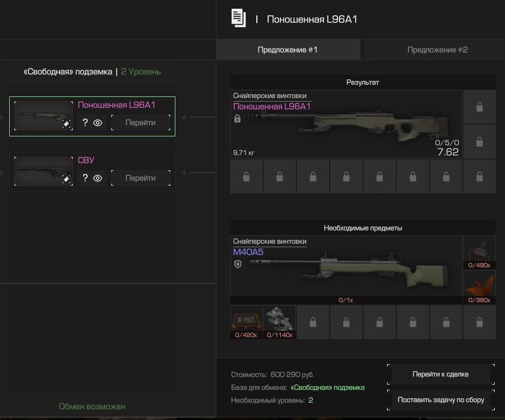Select the СВУ rifle thumbnail in the list
The image size is (505, 420).
44,171
